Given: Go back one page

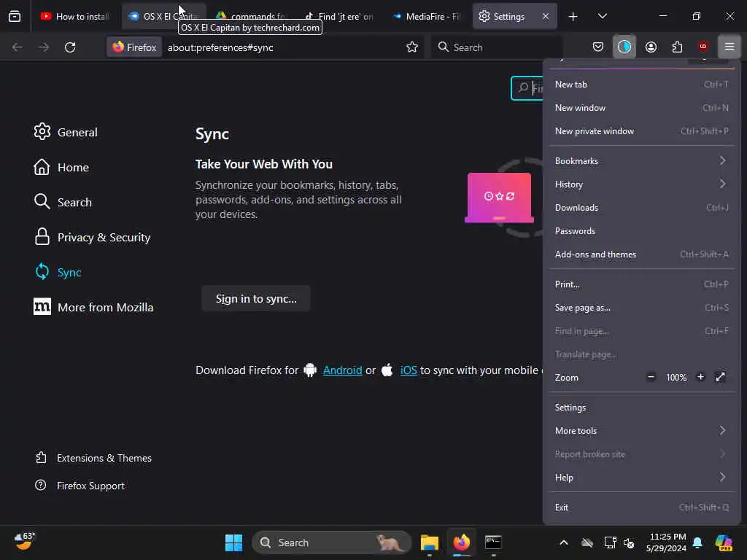Looking at the screenshot, I should coord(18,47).
